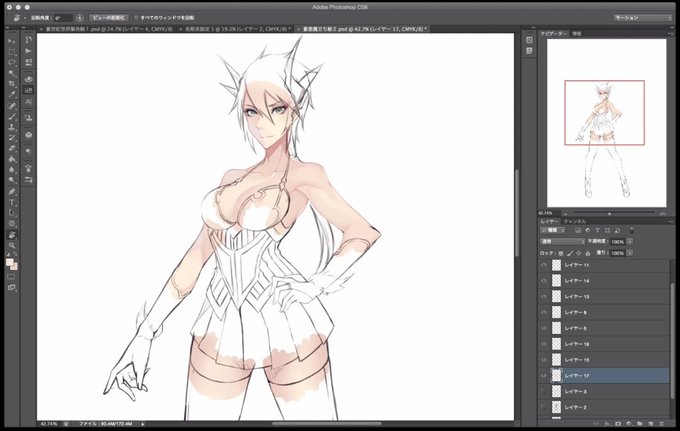This screenshot has height=431, width=680.
Task: Click the Navigator zoom out button
Action: click(566, 213)
